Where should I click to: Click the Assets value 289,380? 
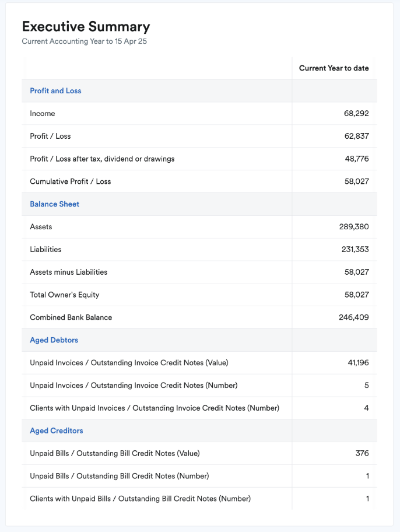pyautogui.click(x=354, y=227)
